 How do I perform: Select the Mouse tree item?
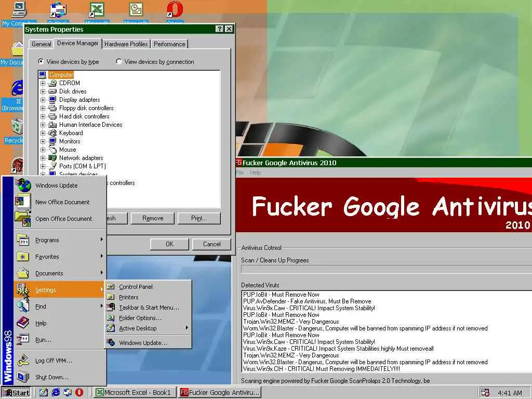point(68,150)
